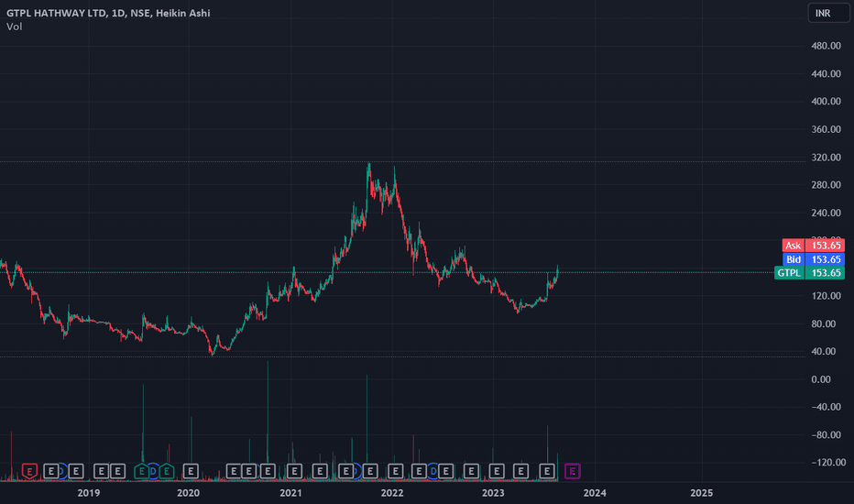Click the 320.00 price axis label
The height and width of the screenshot is (504, 854).
click(x=826, y=158)
